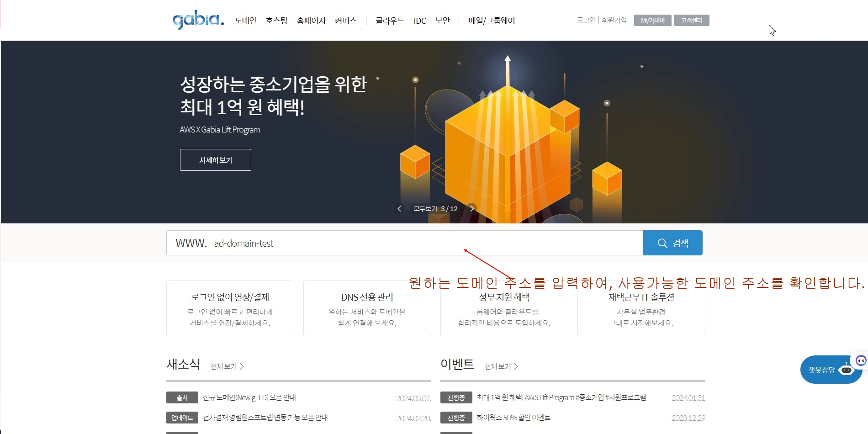Click the 회원가입 link

pos(614,20)
